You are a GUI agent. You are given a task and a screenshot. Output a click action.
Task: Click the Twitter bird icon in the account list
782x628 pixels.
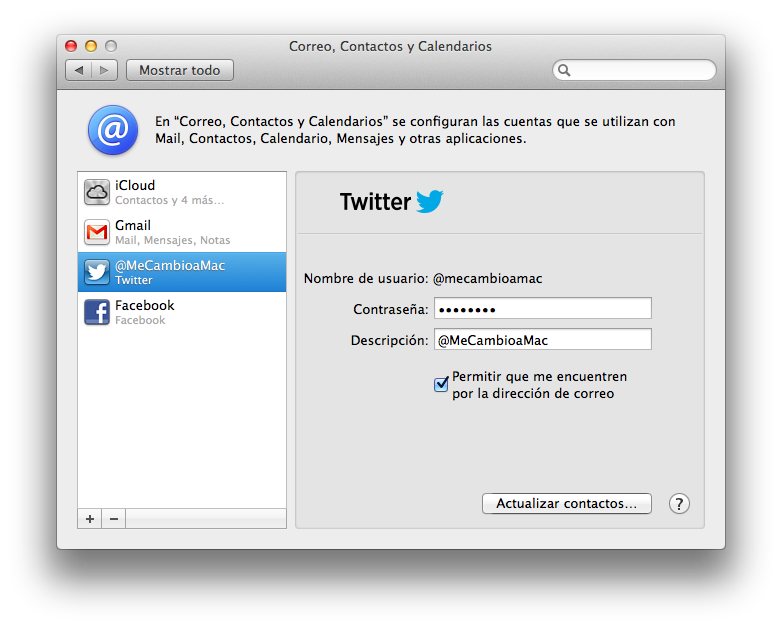coord(97,272)
